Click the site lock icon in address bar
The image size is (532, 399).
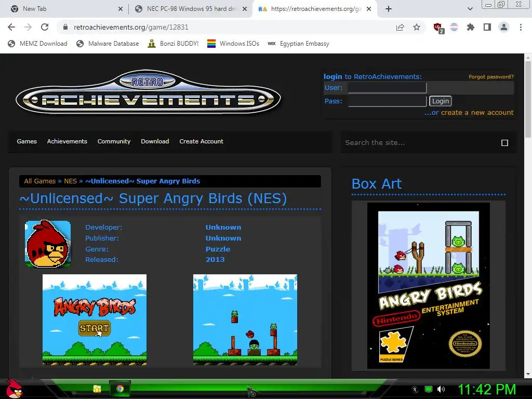(65, 27)
